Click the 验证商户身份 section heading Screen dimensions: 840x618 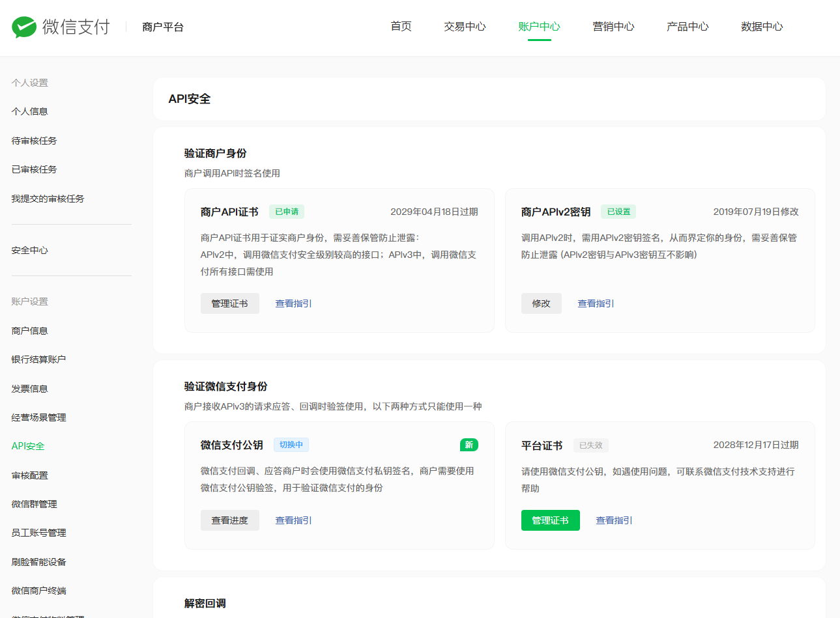216,153
